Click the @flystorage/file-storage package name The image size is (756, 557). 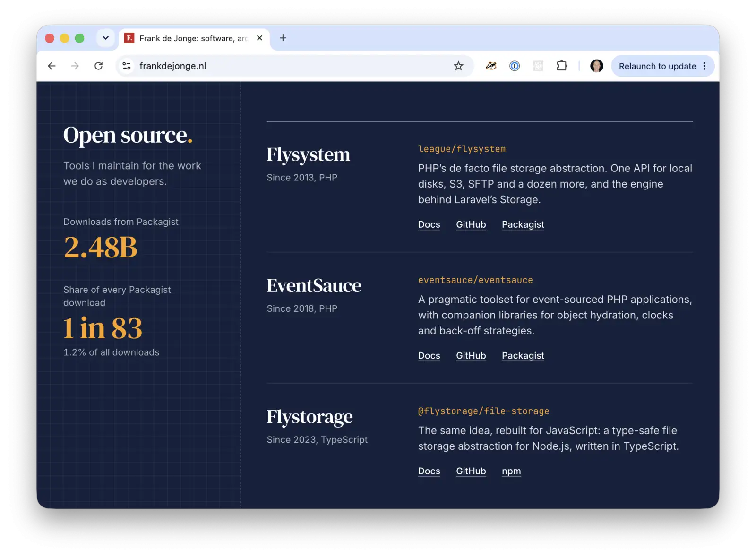(484, 411)
